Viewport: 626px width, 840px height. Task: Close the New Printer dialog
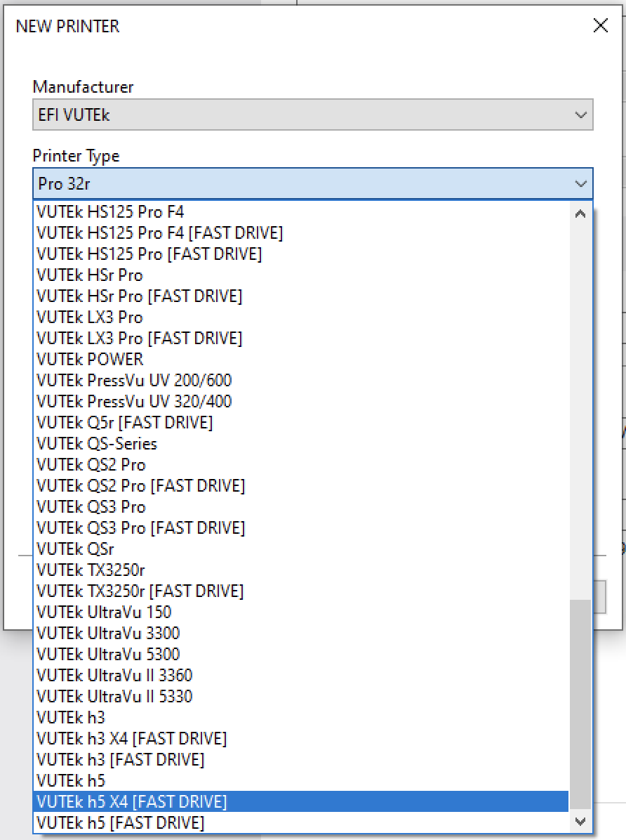point(600,25)
